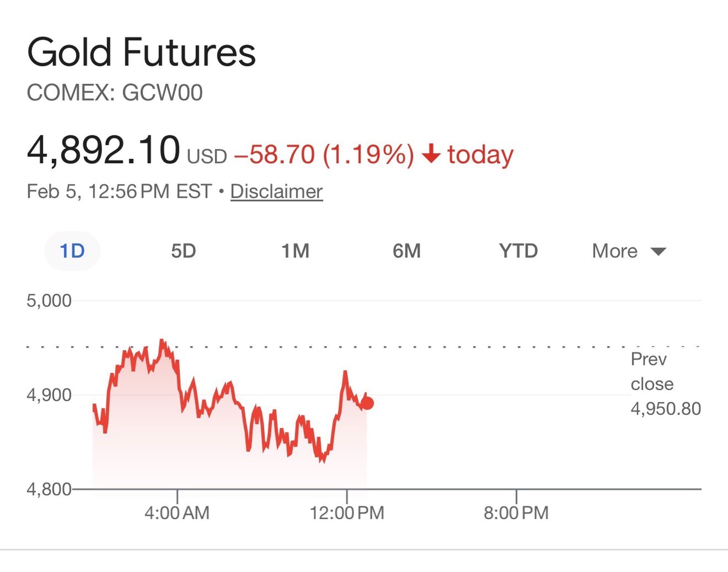Viewport: 728px width, 572px height.
Task: Click the COMEX: GCW00 ticker label
Action: point(115,92)
